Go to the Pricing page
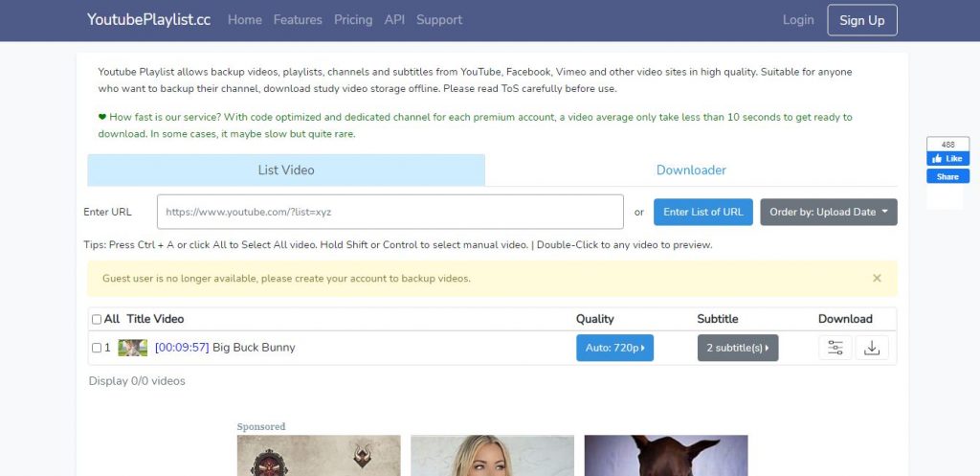The height and width of the screenshot is (476, 980). coord(353,20)
